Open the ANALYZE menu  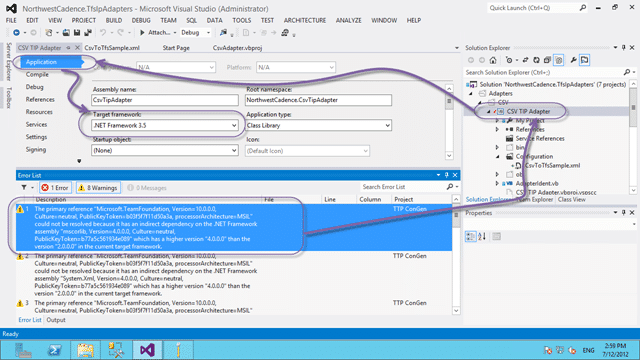pyautogui.click(x=348, y=20)
